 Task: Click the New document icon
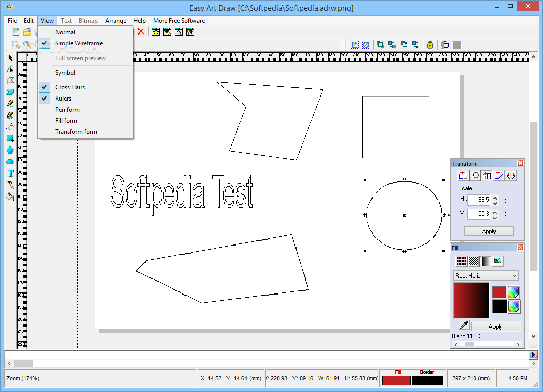(16, 32)
